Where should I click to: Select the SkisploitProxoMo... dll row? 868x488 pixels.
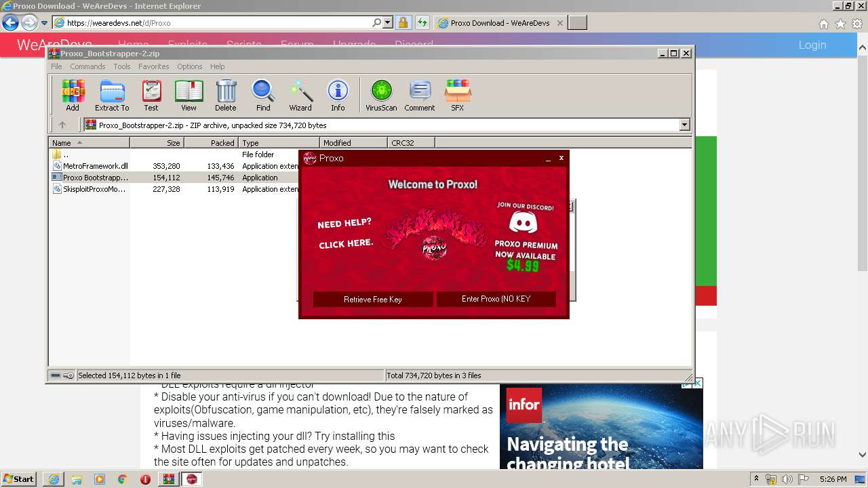coord(174,189)
